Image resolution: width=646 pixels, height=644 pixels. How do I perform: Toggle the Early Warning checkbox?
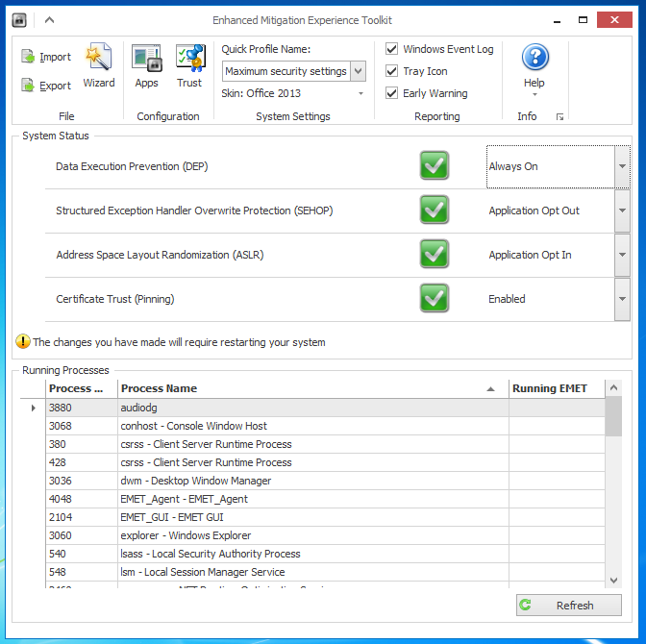[391, 93]
